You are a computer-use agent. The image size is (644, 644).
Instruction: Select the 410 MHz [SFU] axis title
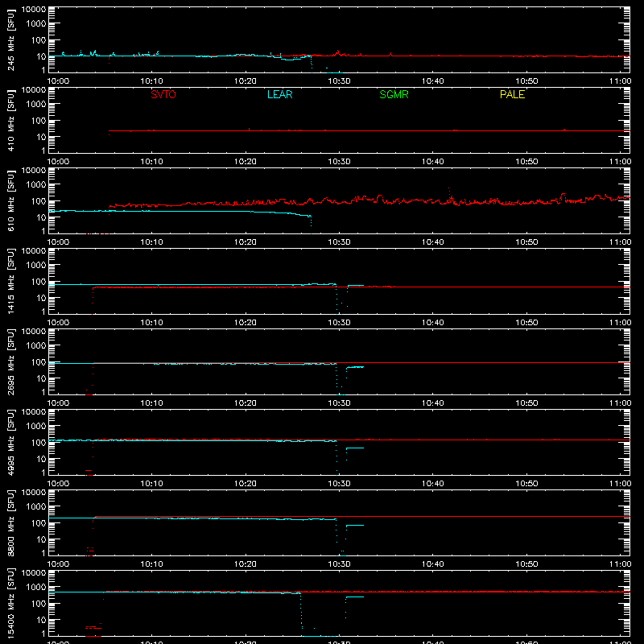coord(11,121)
